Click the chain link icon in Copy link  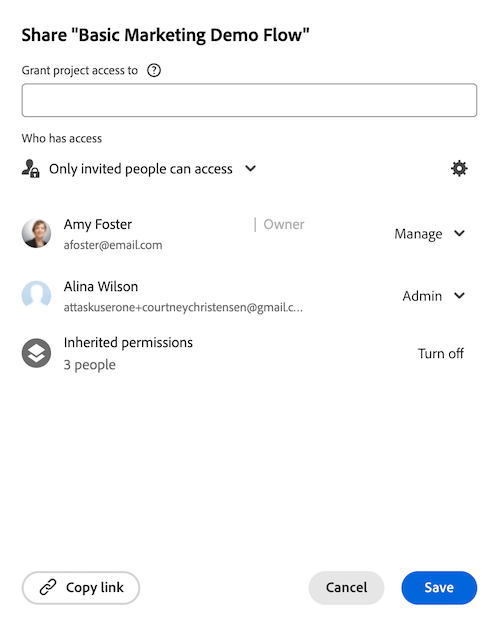48,587
